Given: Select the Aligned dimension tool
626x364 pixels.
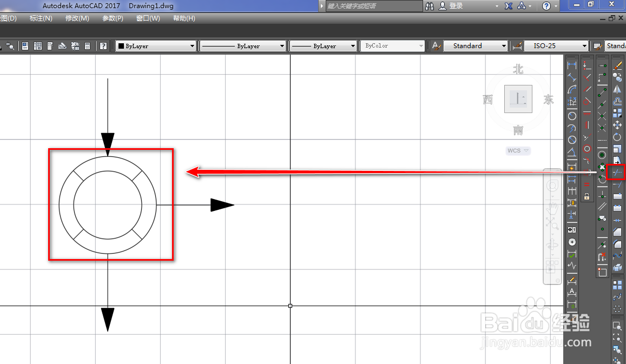Looking at the screenshot, I should click(x=572, y=77).
